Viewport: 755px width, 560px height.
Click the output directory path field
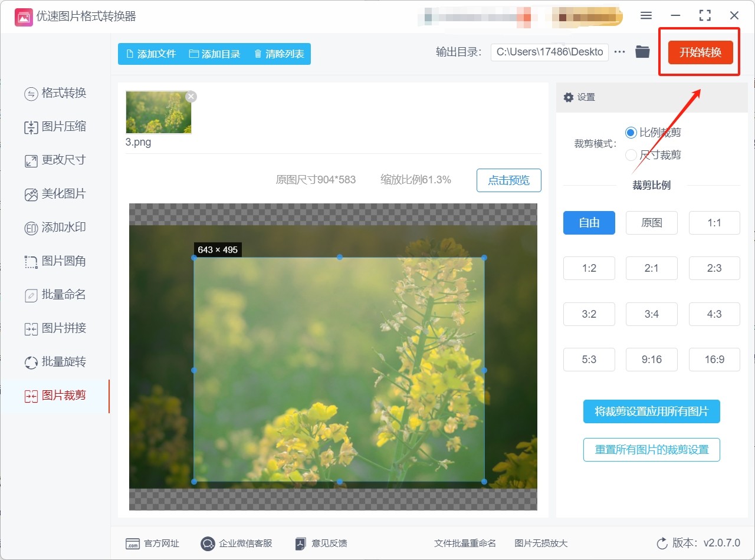[549, 52]
